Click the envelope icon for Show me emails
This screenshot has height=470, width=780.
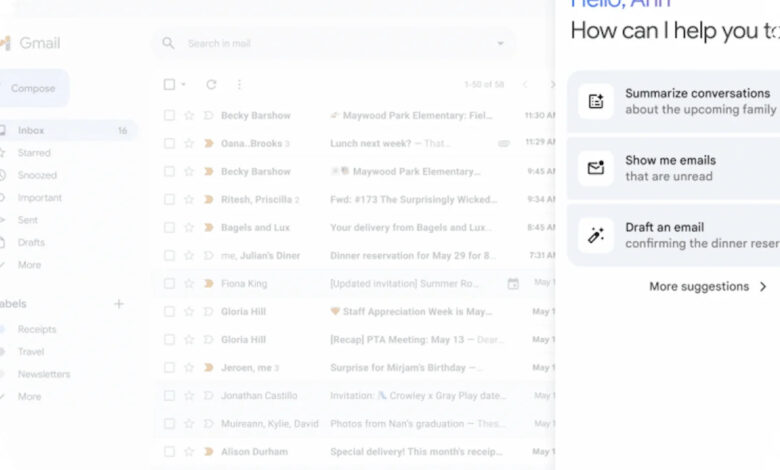(x=596, y=168)
